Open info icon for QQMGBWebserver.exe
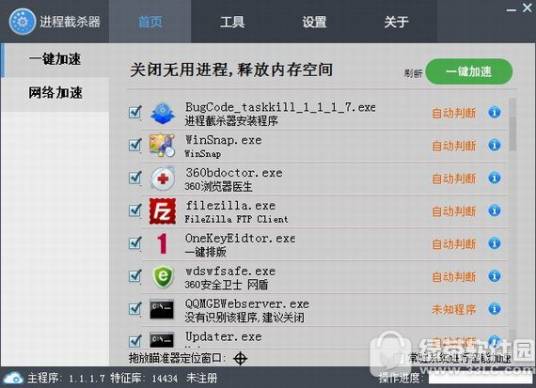Image resolution: width=536 pixels, height=388 pixels. (494, 309)
